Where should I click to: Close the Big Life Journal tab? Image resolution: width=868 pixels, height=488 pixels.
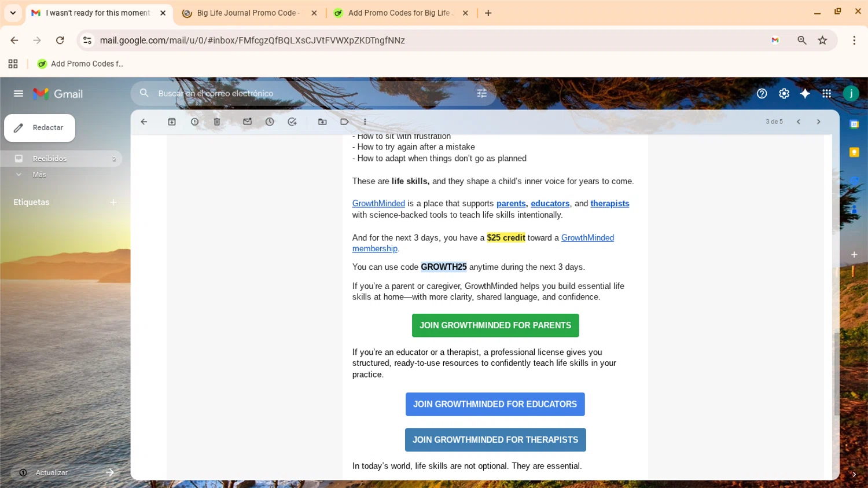[314, 13]
